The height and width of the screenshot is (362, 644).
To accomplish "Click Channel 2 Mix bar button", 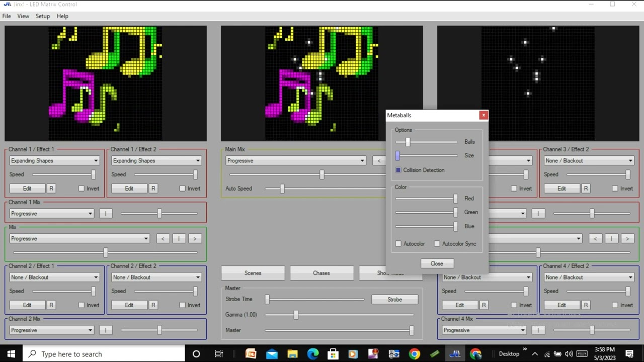I will pyautogui.click(x=106, y=330).
